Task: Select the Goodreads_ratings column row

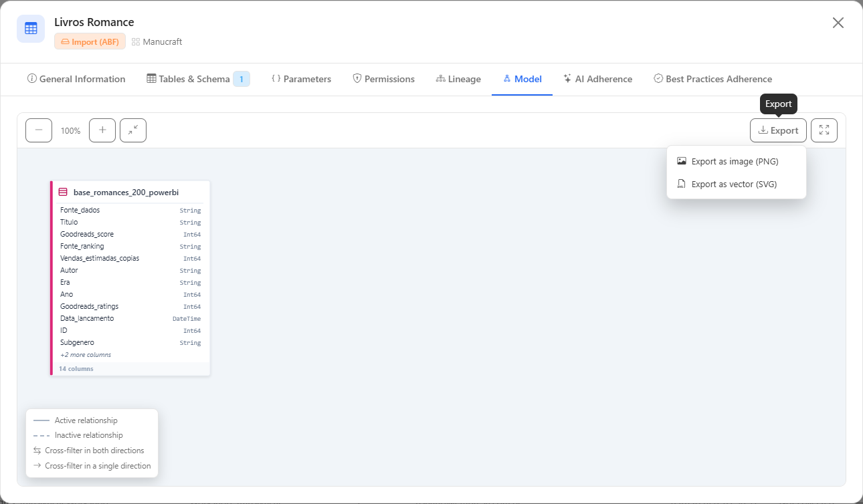Action: coord(130,306)
